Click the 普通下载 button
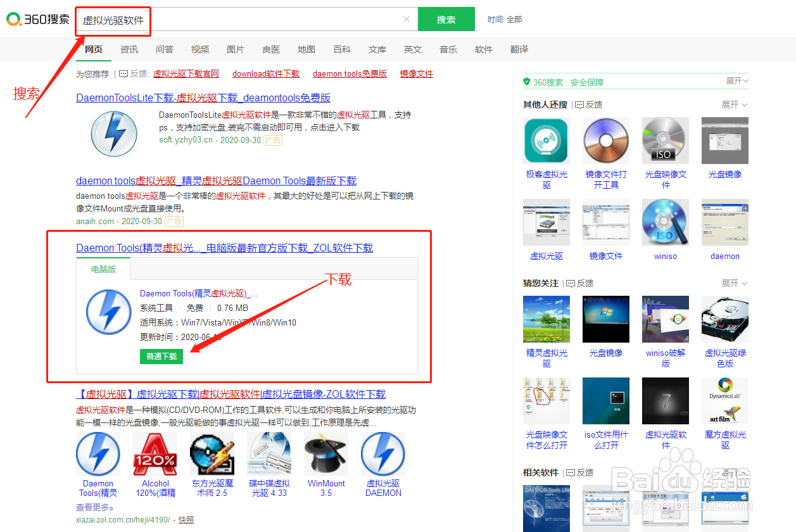The height and width of the screenshot is (532, 796). 161,357
